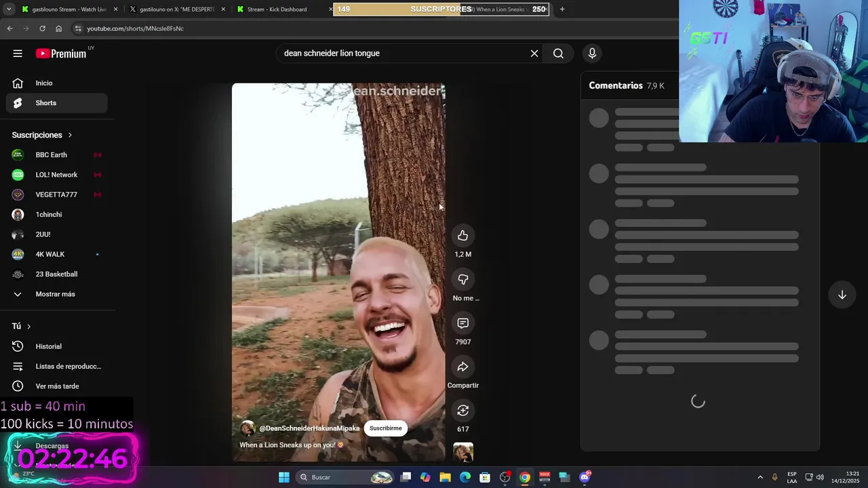Expand the Tú section
This screenshot has height=488, width=868.
[21, 326]
